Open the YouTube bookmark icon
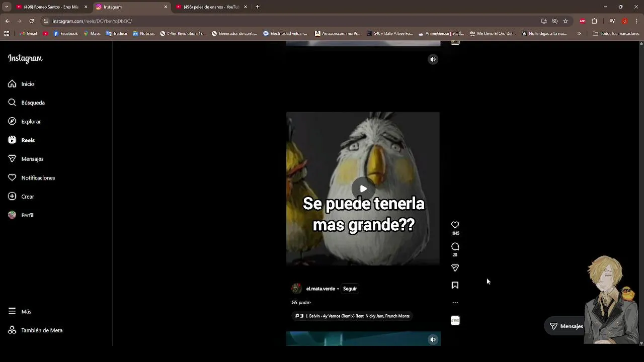 point(45,34)
